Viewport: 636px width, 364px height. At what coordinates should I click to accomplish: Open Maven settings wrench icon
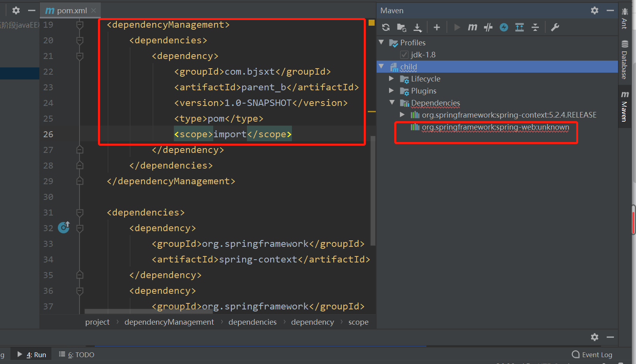click(555, 27)
